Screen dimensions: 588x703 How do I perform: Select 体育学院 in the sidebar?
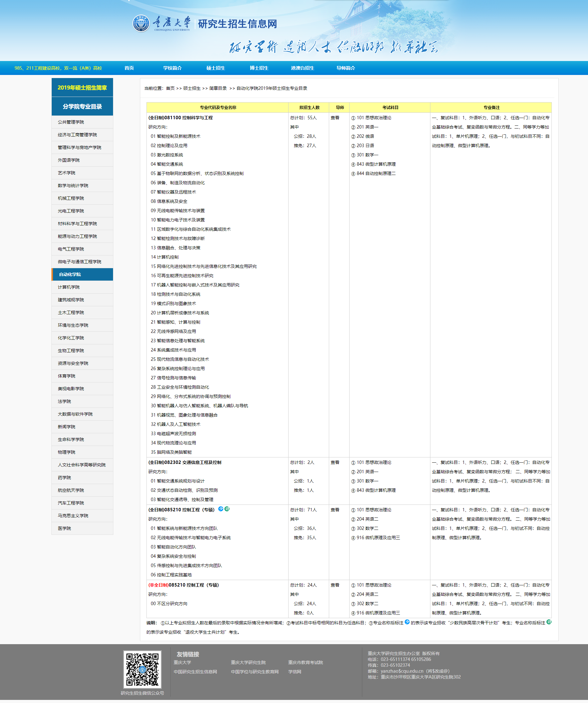[x=82, y=376]
